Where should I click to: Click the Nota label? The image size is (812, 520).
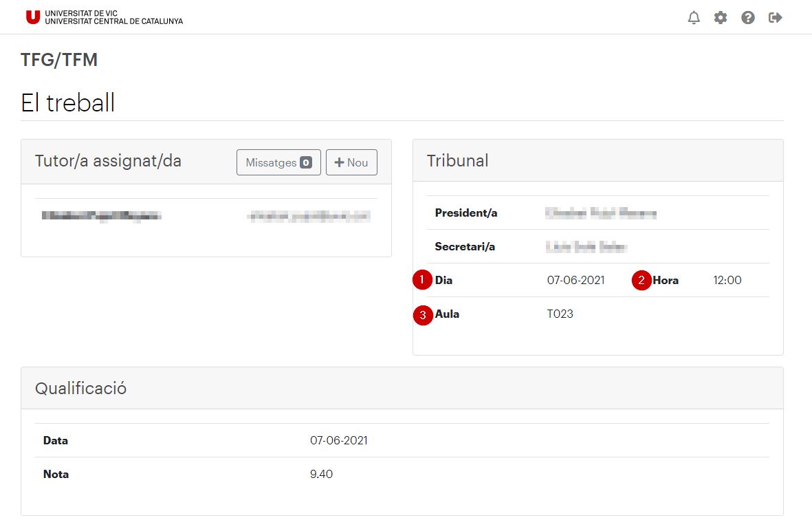pos(56,474)
